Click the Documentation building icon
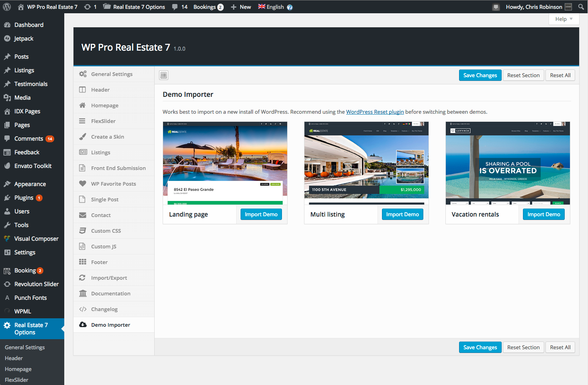 83,293
